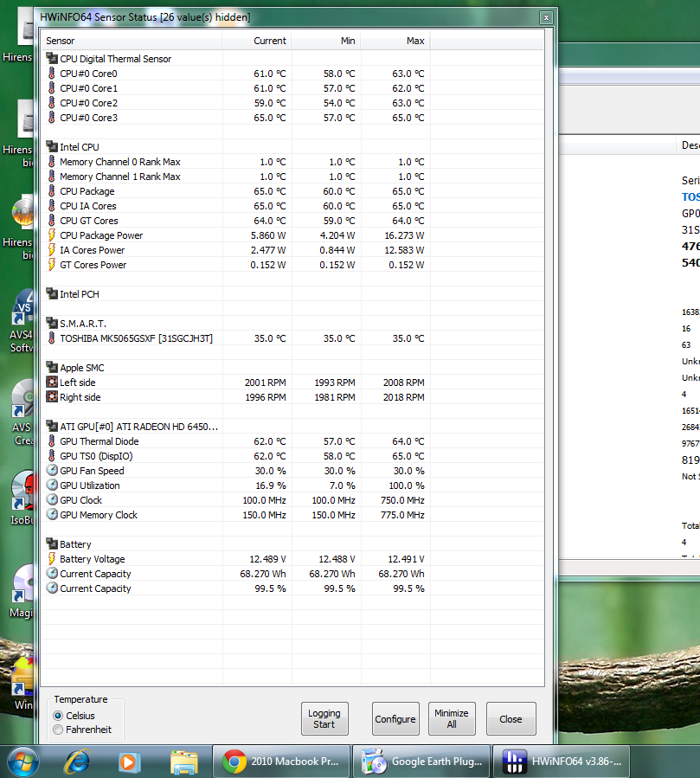
Task: Click the Apple SMC group icon
Action: [52, 368]
